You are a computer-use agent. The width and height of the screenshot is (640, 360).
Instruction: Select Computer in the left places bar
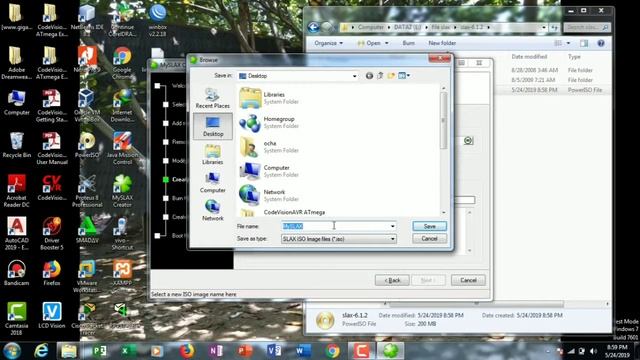point(212,182)
